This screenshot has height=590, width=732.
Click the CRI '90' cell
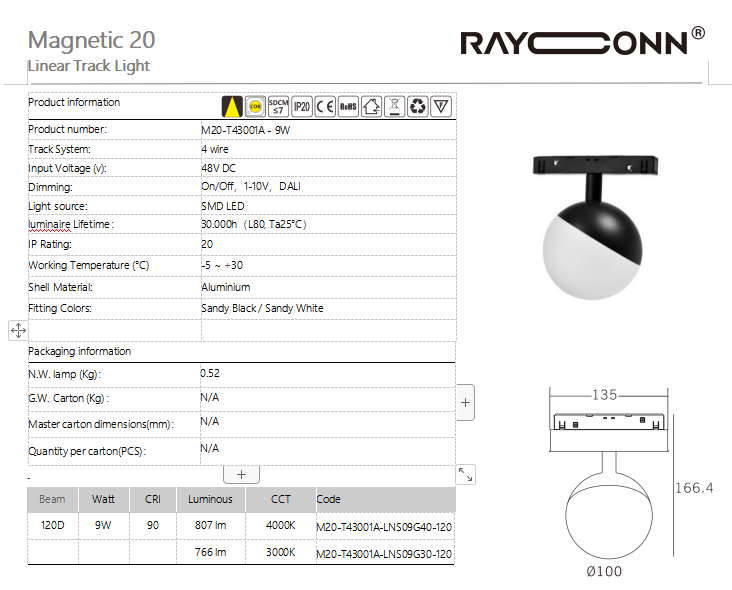pyautogui.click(x=153, y=525)
